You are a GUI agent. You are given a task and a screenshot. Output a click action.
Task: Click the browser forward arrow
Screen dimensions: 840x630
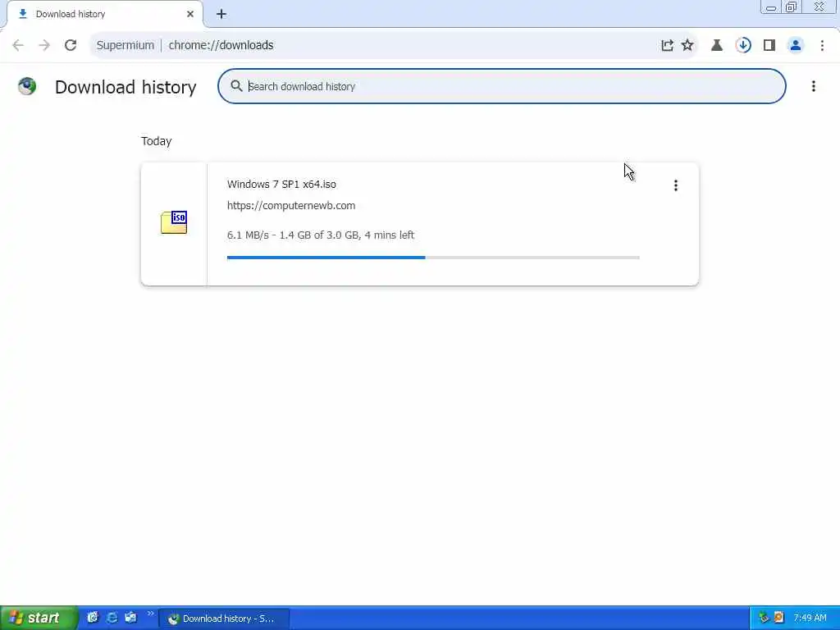[44, 45]
